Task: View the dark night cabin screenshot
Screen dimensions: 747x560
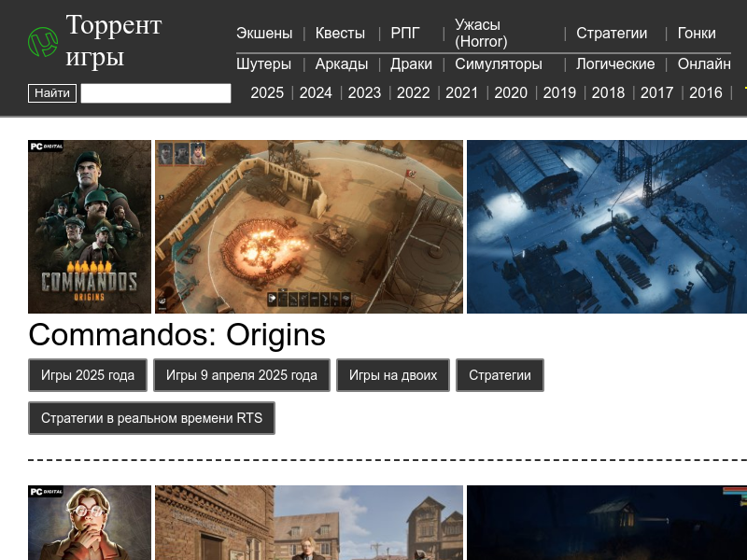Action: point(607,523)
